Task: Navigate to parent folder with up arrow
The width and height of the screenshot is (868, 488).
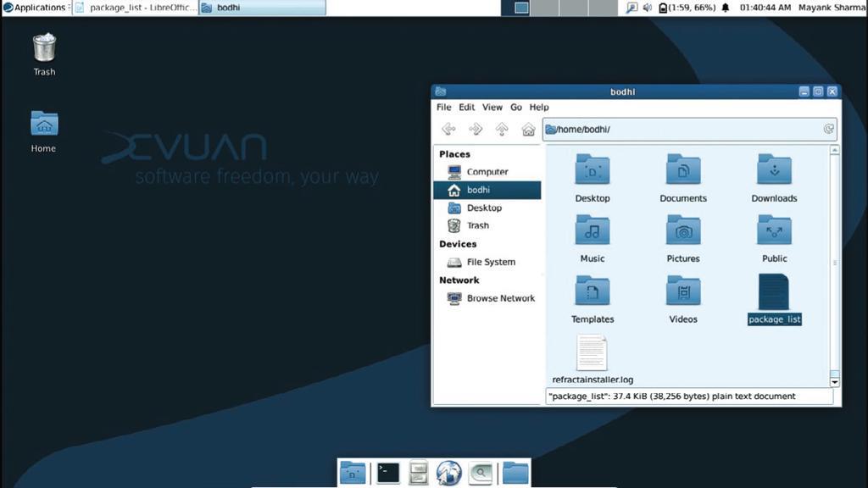Action: pos(502,130)
